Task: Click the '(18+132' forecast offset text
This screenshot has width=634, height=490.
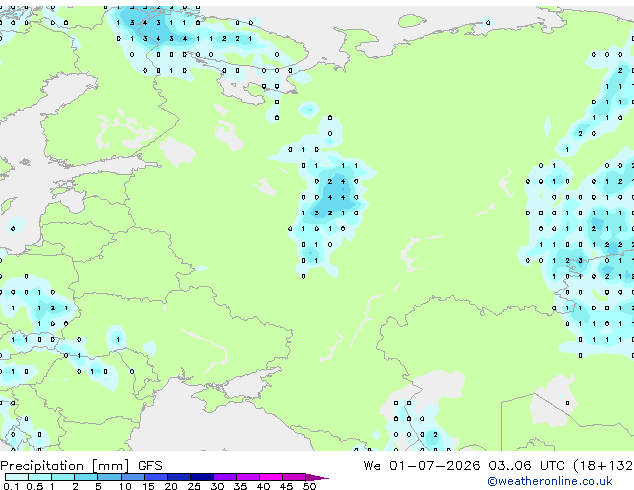Action: click(603, 466)
